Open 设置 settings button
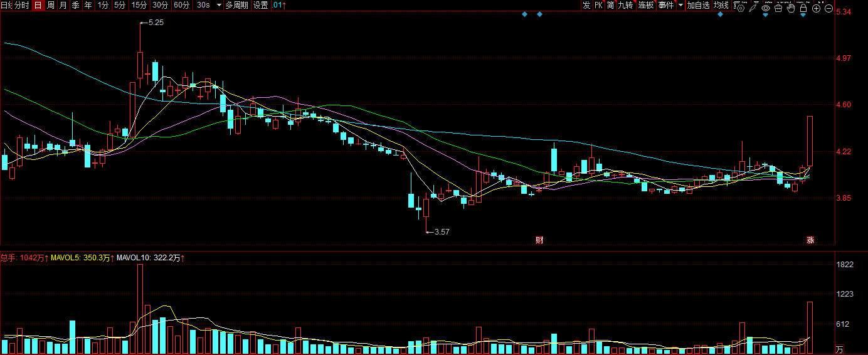The width and height of the screenshot is (868, 355). click(260, 5)
